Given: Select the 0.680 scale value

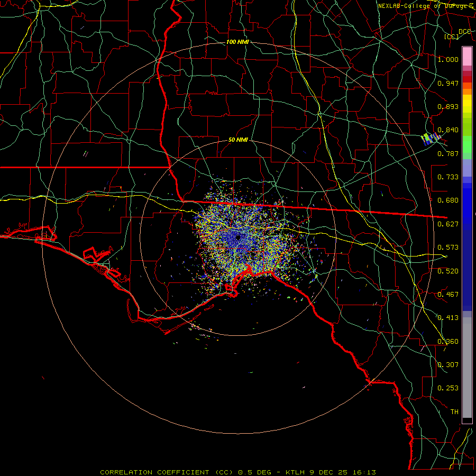Looking at the screenshot, I should coord(448,200).
